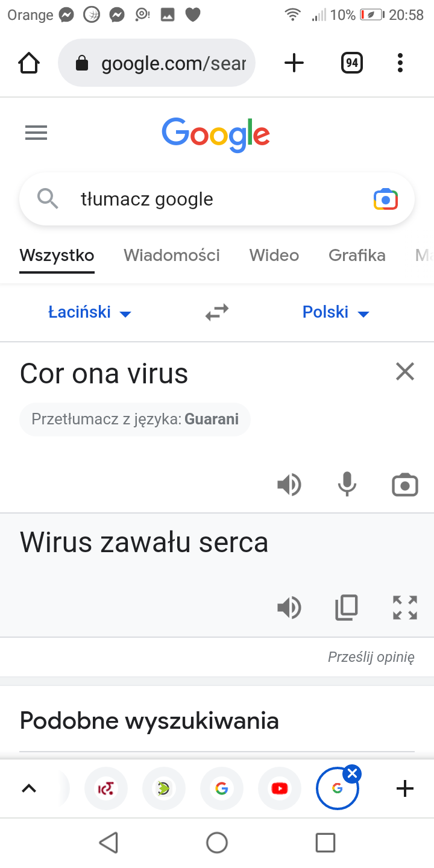Tap the Guarani translation suggestion

pyautogui.click(x=135, y=419)
